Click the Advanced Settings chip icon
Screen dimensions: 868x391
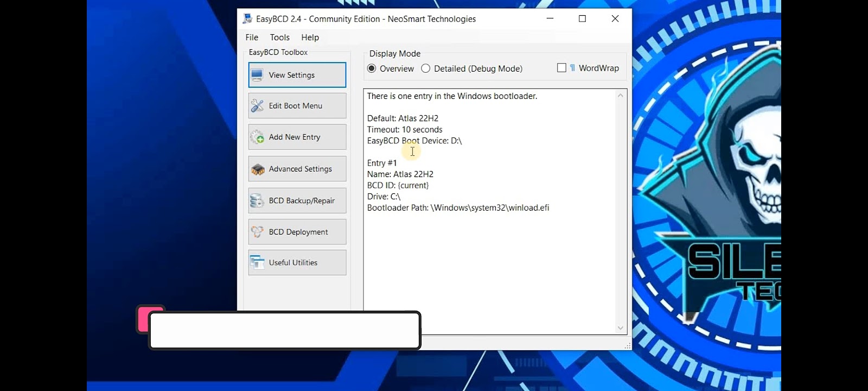(257, 169)
